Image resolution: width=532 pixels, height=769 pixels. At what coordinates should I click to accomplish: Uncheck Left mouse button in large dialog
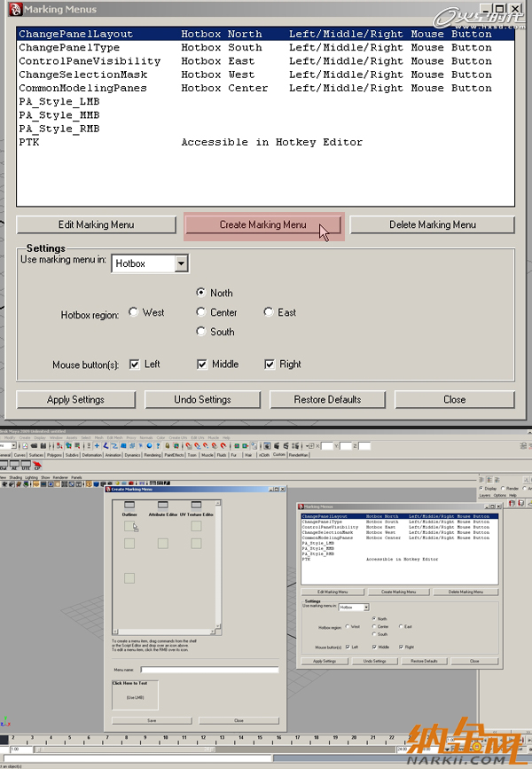tap(135, 365)
